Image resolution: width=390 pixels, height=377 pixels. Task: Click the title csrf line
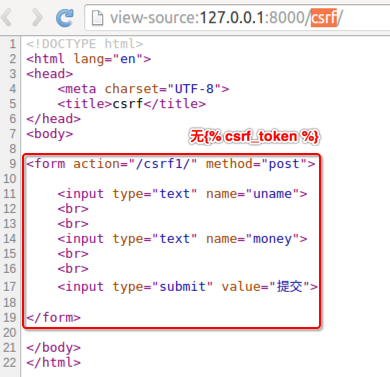point(132,104)
